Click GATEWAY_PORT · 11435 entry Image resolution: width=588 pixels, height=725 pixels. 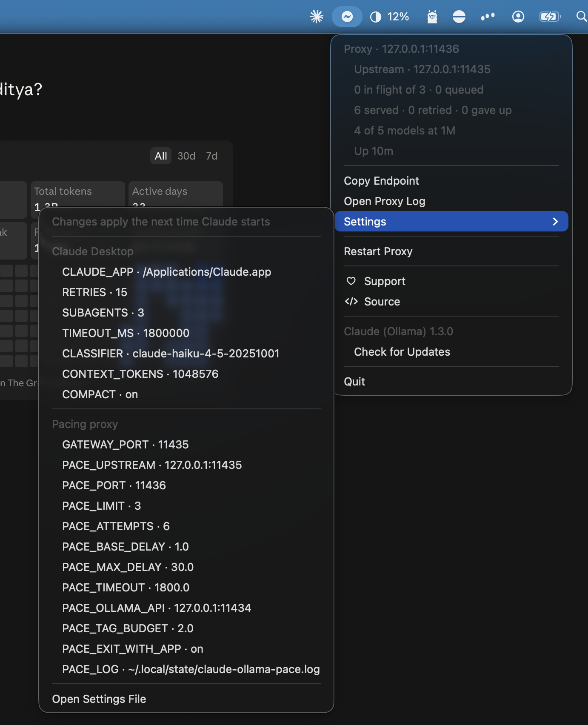(186, 444)
